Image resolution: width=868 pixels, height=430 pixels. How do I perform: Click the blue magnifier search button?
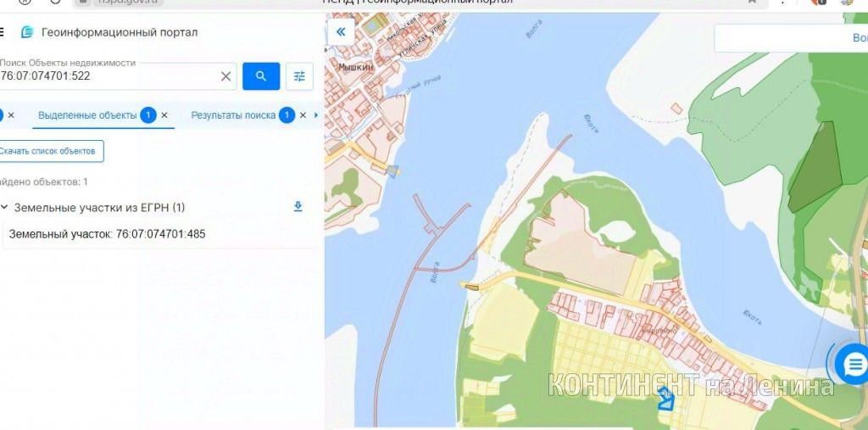tap(261, 76)
